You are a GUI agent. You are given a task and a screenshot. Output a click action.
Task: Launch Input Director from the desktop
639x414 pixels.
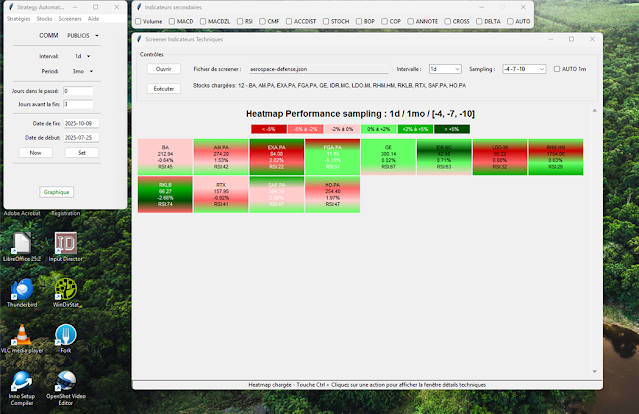(67, 244)
